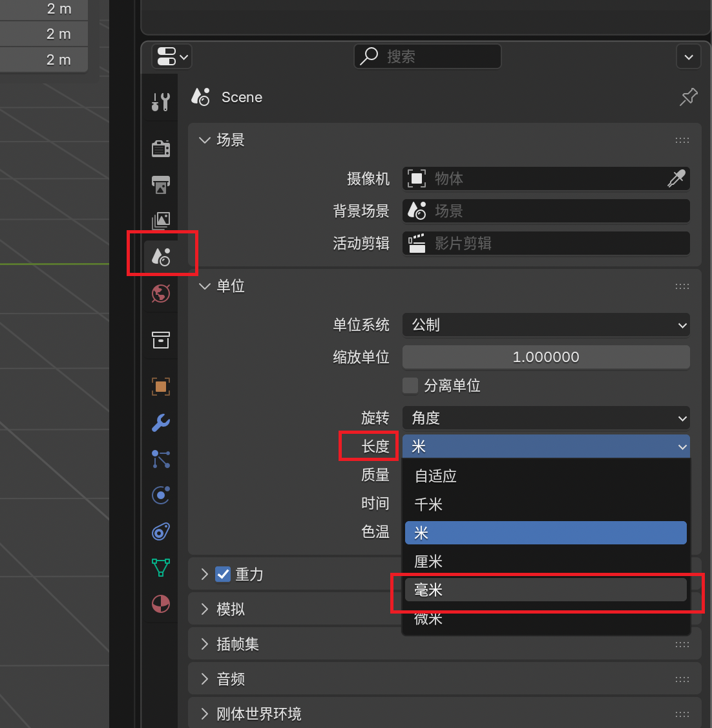This screenshot has width=712, height=728.
Task: Open the Physics properties tab
Action: click(x=161, y=495)
